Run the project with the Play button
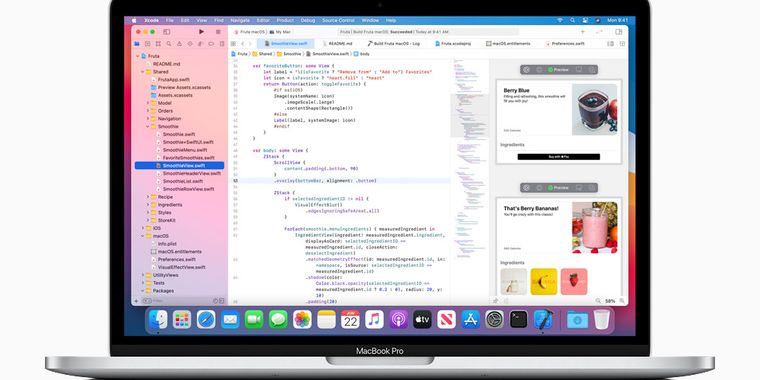760x380 pixels. 201,32
